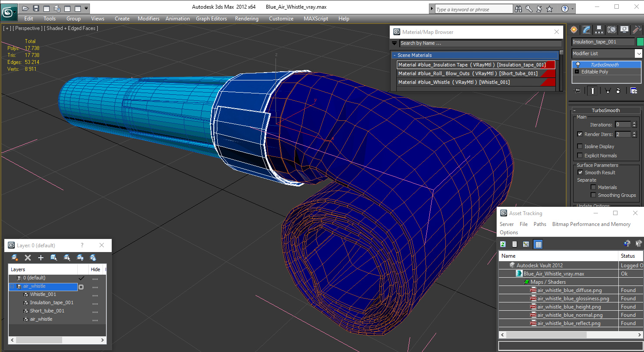Toggle Render Iters checkbox

click(x=580, y=134)
